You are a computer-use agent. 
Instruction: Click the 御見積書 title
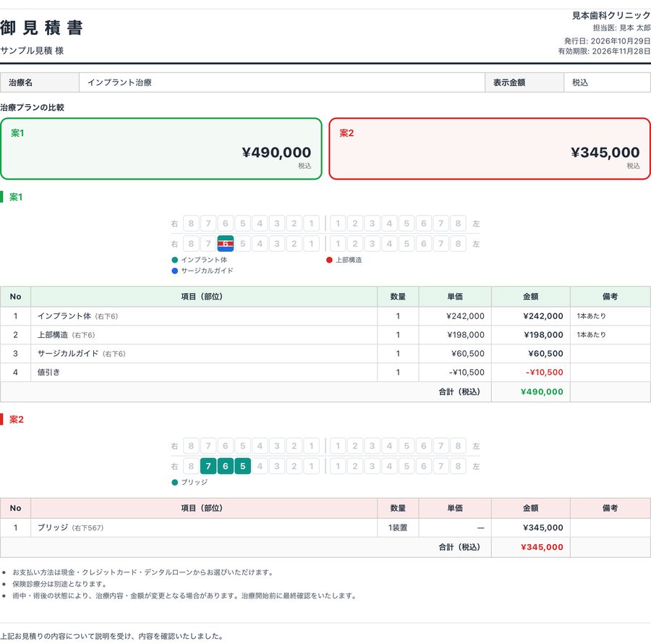(41, 27)
